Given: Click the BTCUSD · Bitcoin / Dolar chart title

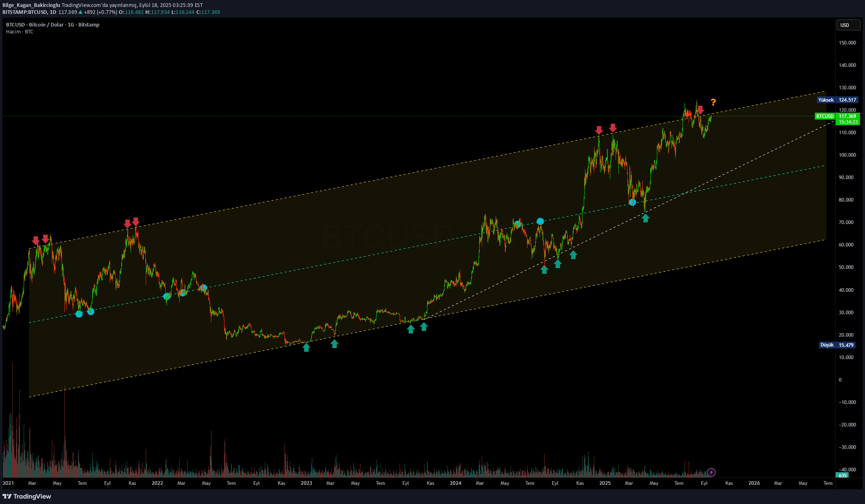Looking at the screenshot, I should [x=53, y=25].
